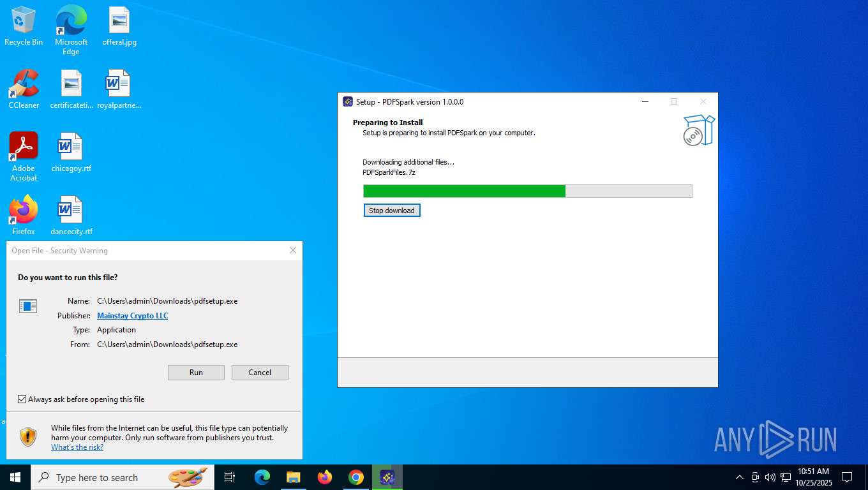The width and height of the screenshot is (868, 490).
Task: Open the volume control in system tray
Action: (770, 477)
